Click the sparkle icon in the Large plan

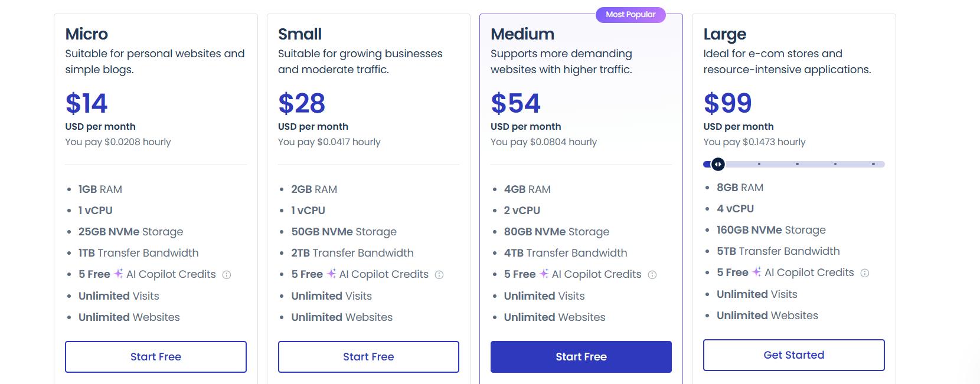[757, 272]
